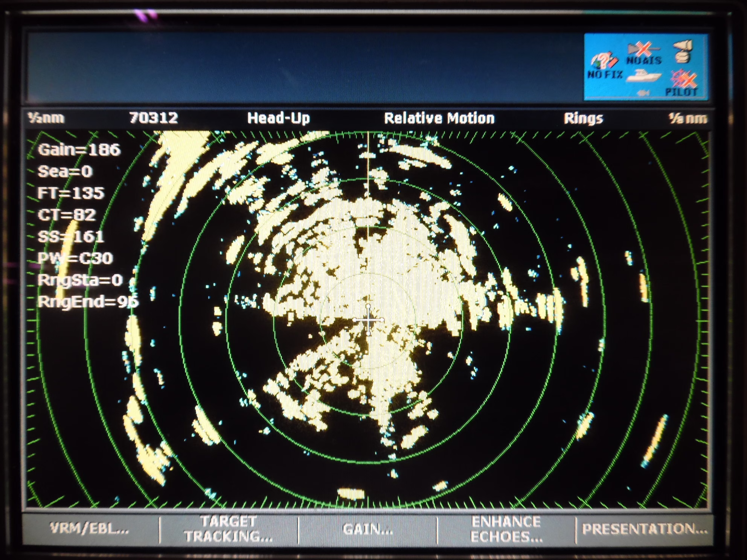Tap the Relative Motion mode label
The width and height of the screenshot is (747, 560).
(x=439, y=118)
